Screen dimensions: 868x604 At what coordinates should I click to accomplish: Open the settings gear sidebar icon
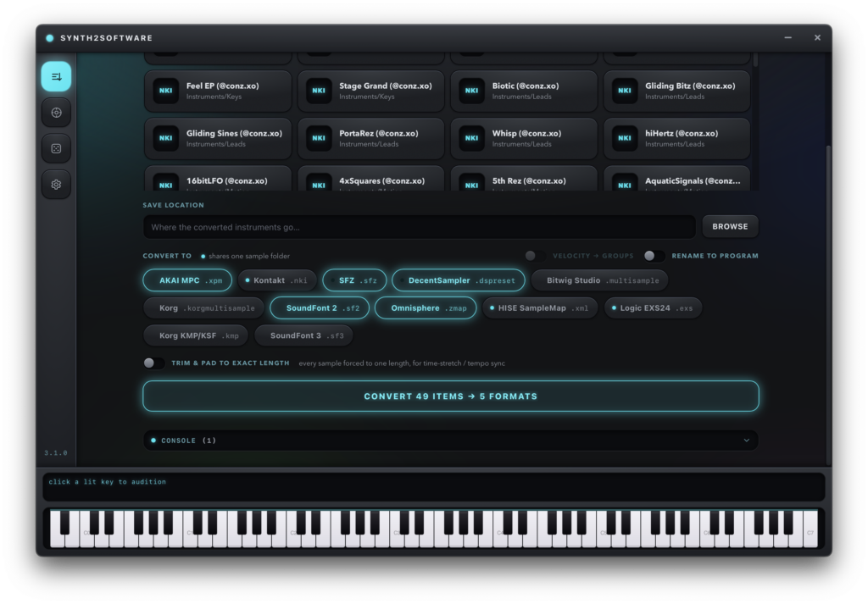[56, 184]
